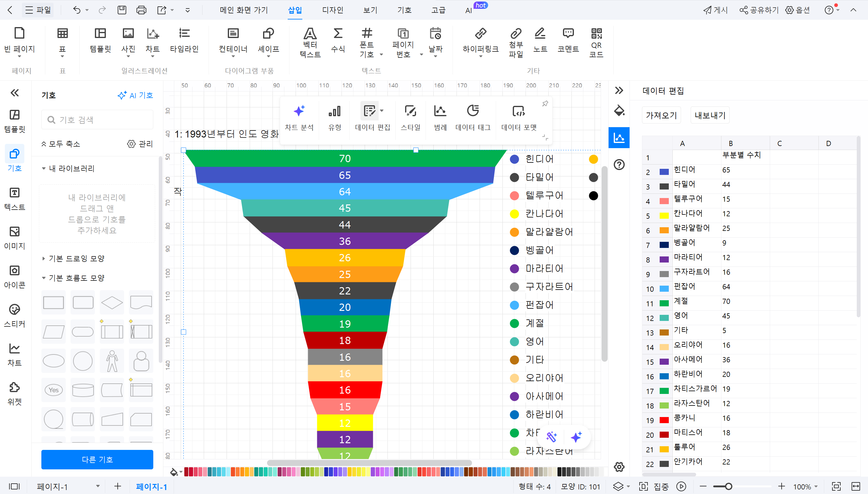Toggle 집중 focus mode
The width and height of the screenshot is (868, 494).
click(654, 486)
